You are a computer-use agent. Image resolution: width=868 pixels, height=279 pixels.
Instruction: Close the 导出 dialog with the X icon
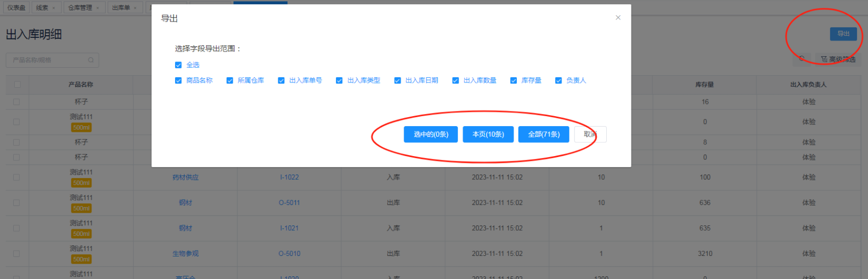pos(618,17)
